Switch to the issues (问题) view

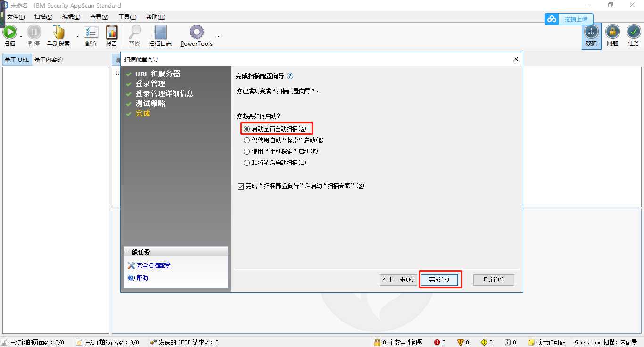click(x=612, y=36)
